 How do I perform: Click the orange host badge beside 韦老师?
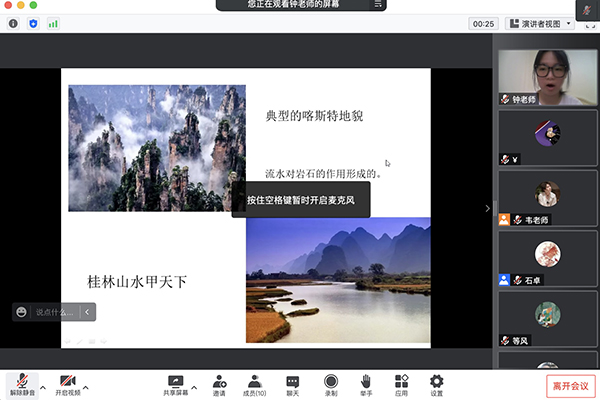coord(504,220)
